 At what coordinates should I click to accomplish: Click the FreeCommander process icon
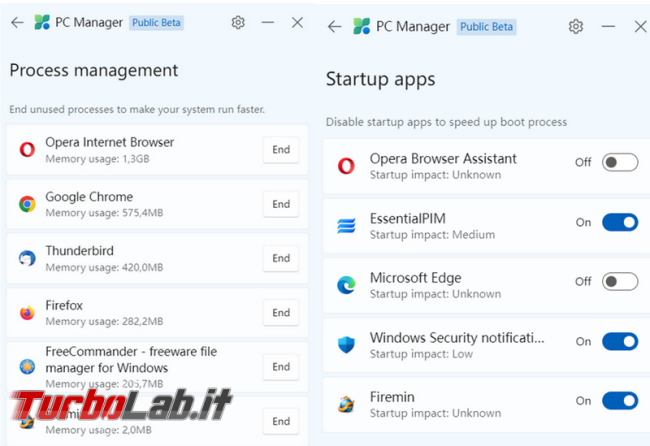point(27,367)
